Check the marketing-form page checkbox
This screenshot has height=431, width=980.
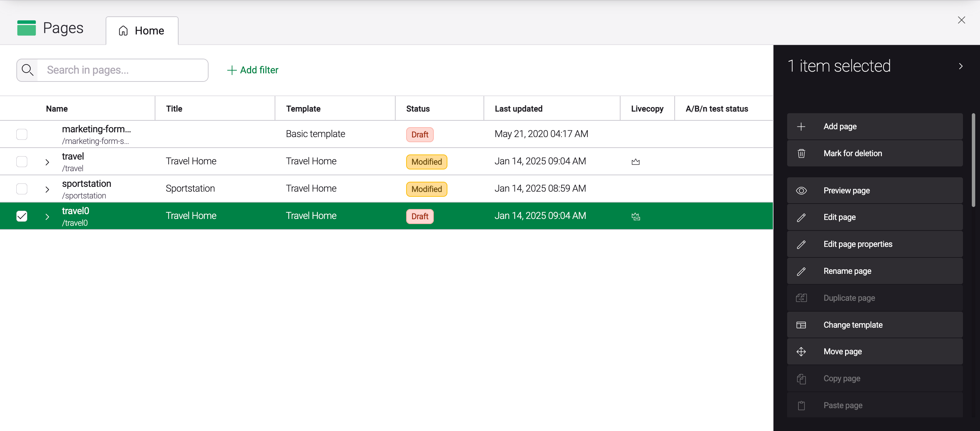tap(22, 134)
